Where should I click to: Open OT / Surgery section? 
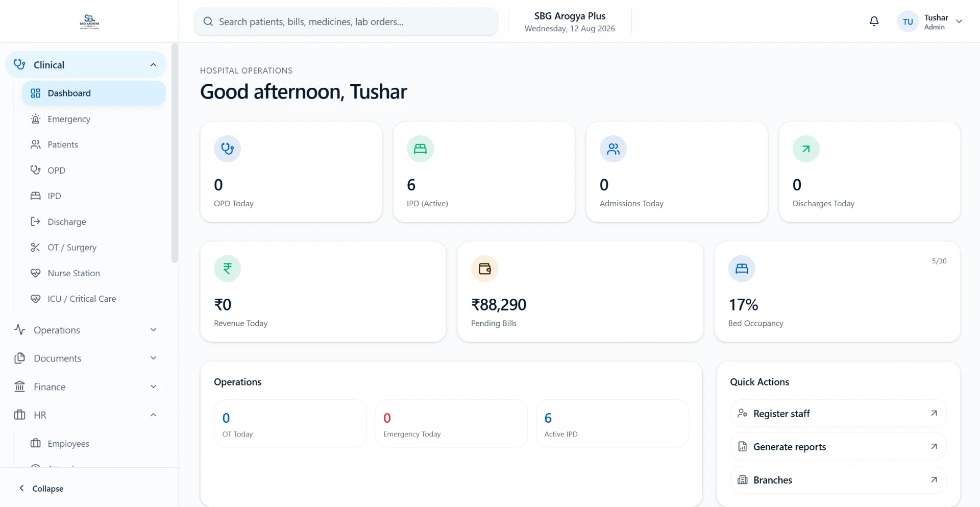[94, 247]
